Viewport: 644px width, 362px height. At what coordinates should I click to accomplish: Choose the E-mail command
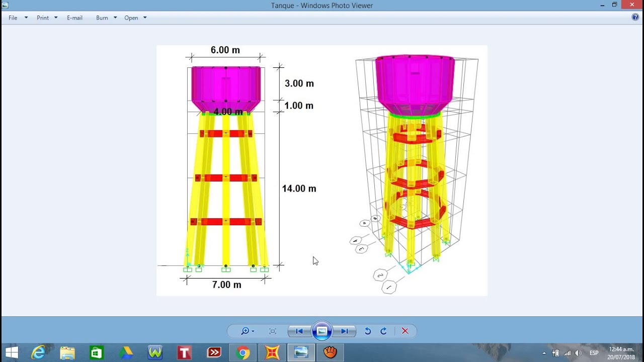tap(74, 18)
